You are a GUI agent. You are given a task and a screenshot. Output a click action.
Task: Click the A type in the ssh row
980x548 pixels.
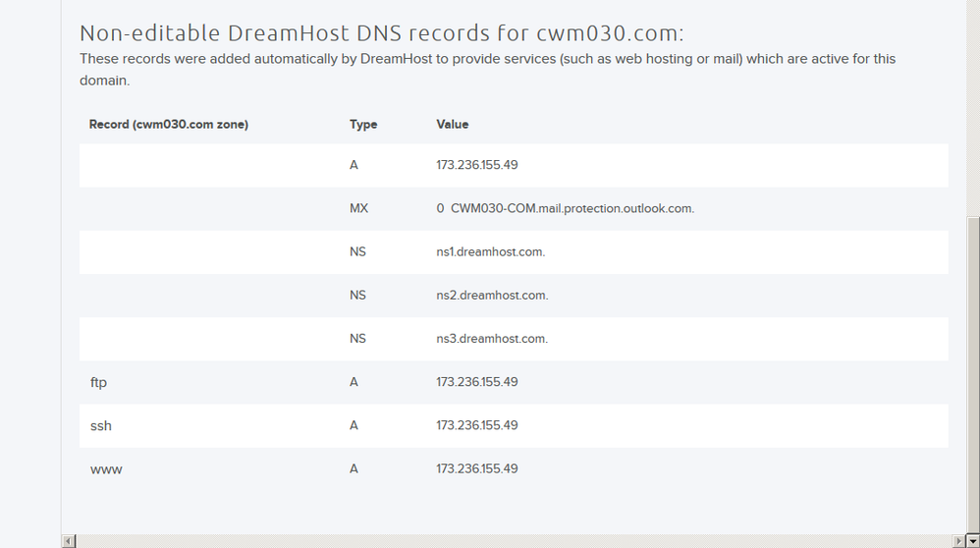(354, 425)
